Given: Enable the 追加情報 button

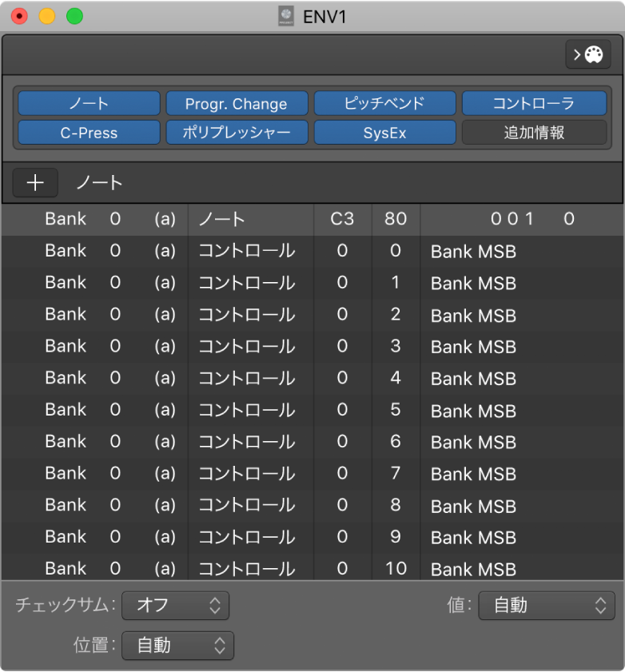Looking at the screenshot, I should point(534,133).
